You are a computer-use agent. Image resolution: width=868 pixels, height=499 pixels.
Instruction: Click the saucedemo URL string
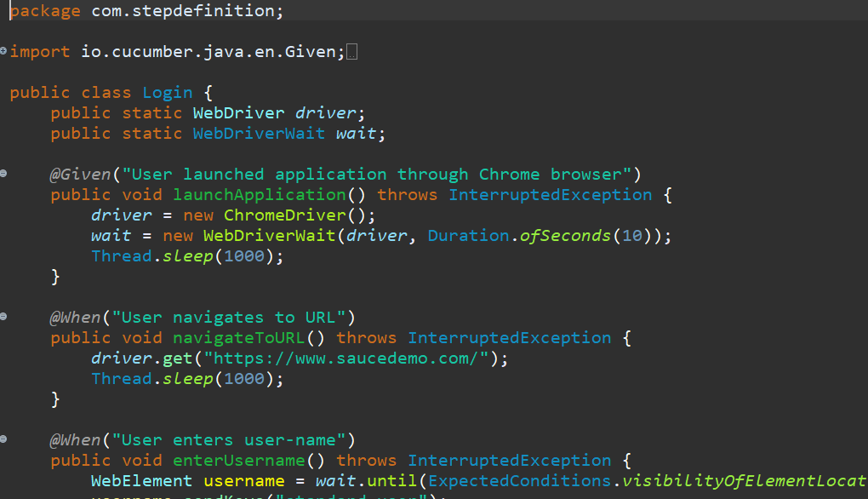tap(346, 358)
